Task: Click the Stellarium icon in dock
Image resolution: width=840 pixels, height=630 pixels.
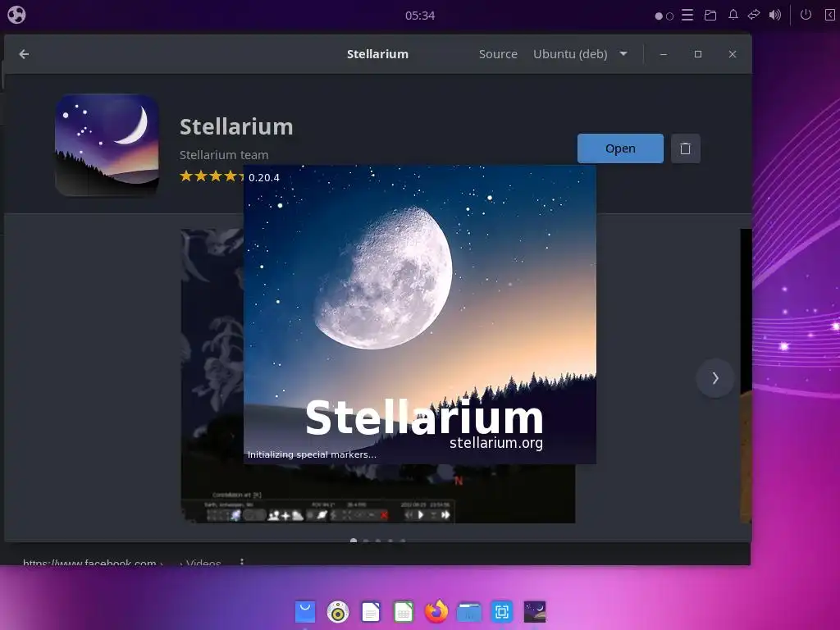Action: tap(535, 612)
